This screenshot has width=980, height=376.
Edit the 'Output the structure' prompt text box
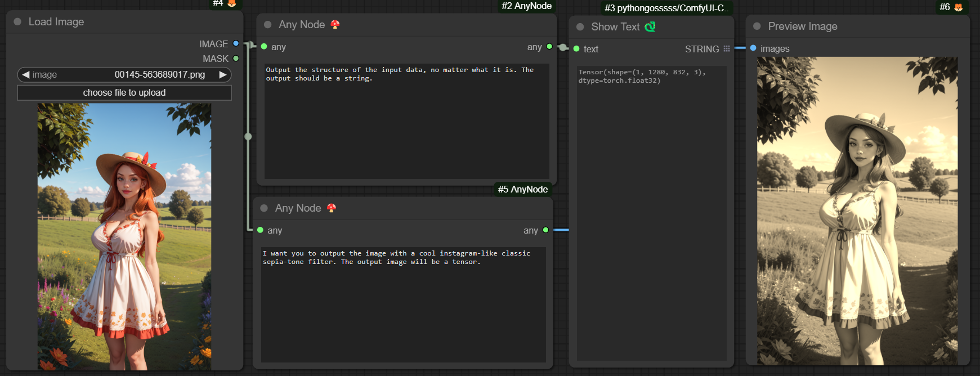tap(406, 121)
